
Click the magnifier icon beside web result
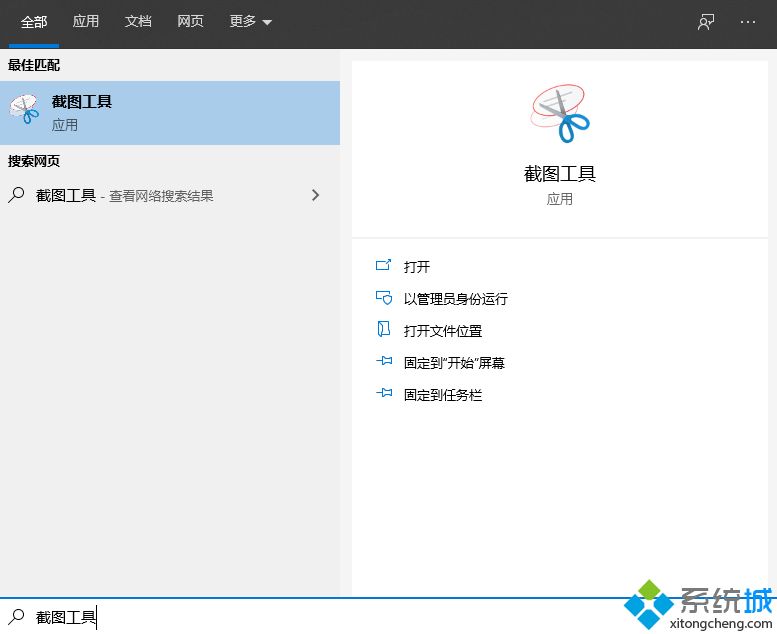(x=16, y=195)
